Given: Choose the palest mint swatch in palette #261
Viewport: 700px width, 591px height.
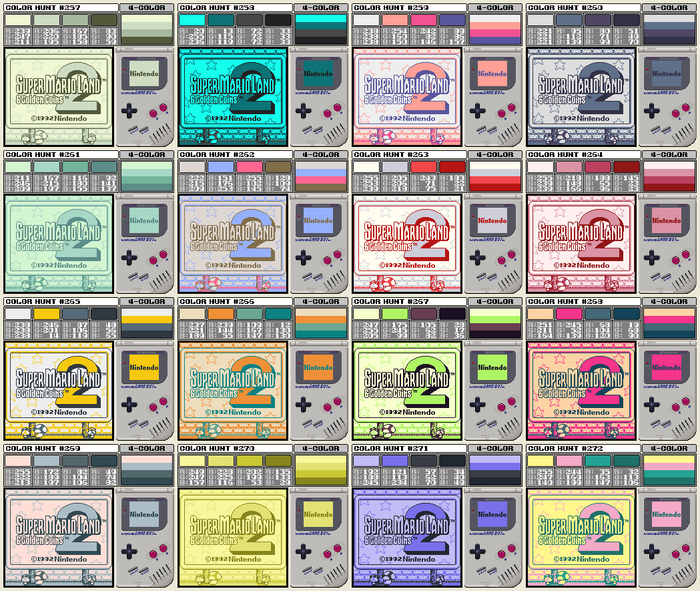Looking at the screenshot, I should (18, 167).
